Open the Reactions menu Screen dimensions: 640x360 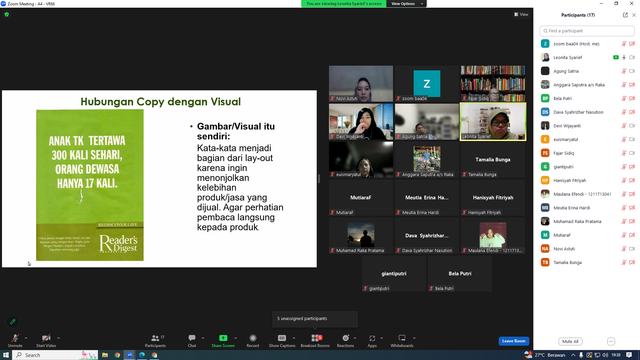[345, 340]
